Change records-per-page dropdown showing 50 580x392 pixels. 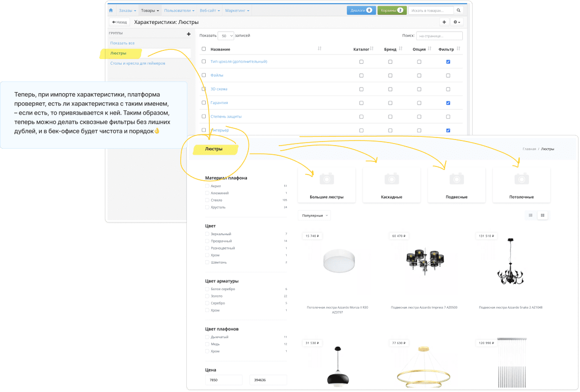coord(226,36)
